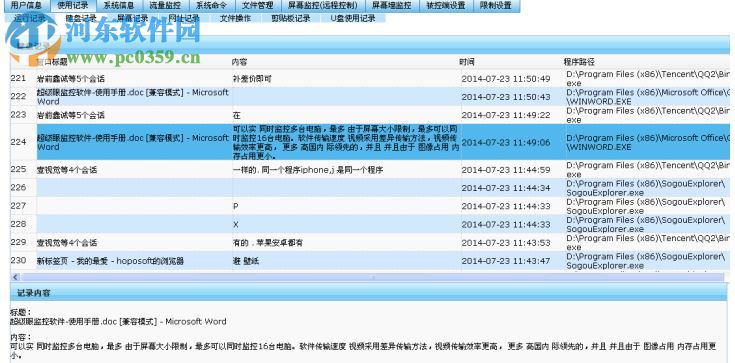View the U盘使用记录 sub-tab
Viewport: 735px width, 363px height.
coord(353,18)
